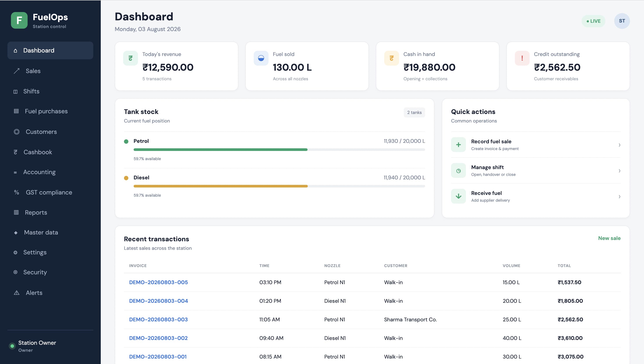Click the Settings gear icon in sidebar
This screenshot has width=644, height=364.
tap(16, 252)
